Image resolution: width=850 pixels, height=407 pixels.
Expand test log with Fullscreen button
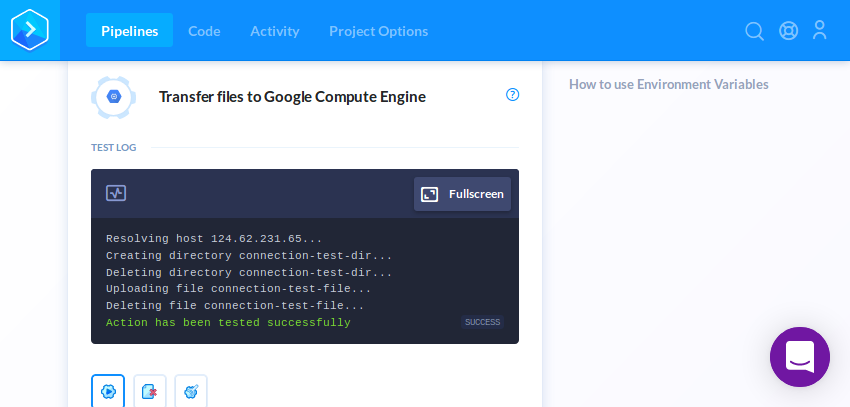tap(462, 194)
